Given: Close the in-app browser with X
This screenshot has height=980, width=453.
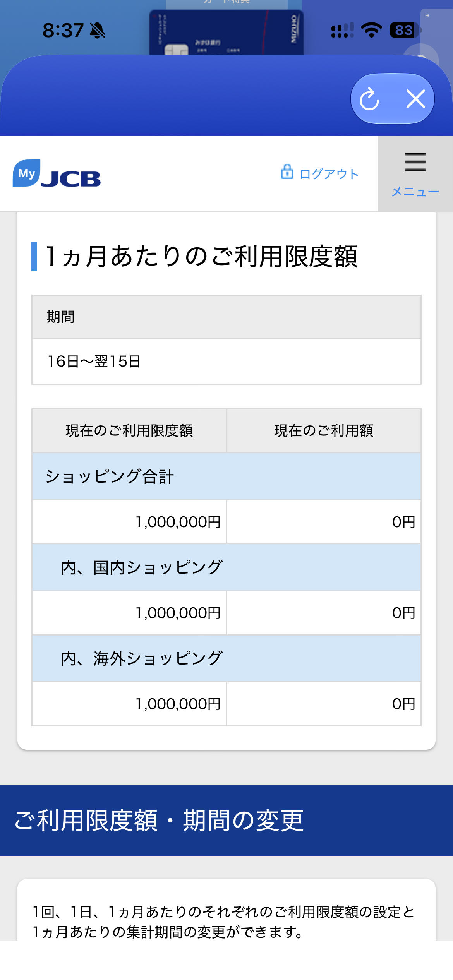Looking at the screenshot, I should click(416, 99).
